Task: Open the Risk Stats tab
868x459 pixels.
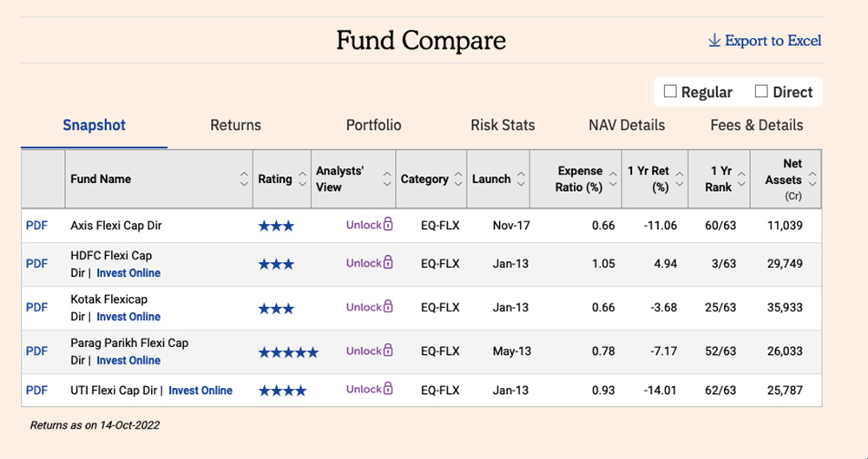Action: click(x=503, y=125)
